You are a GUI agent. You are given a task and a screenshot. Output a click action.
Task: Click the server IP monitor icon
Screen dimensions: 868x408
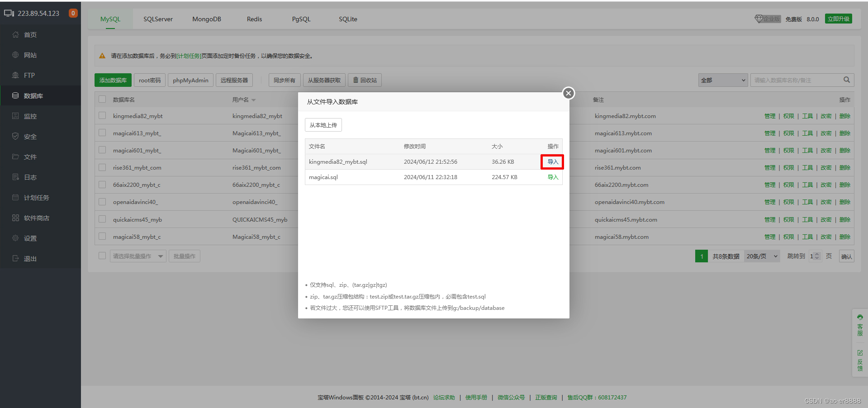9,13
